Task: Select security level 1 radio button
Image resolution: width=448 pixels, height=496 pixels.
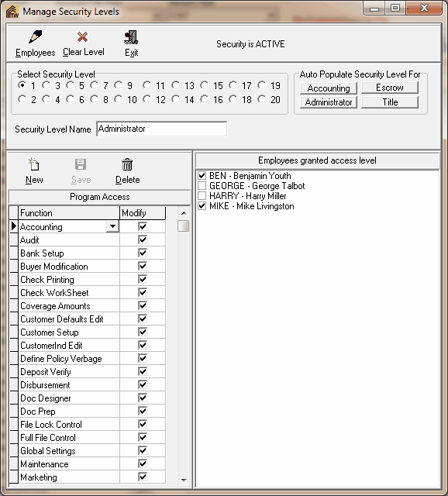Action: pyautogui.click(x=22, y=85)
